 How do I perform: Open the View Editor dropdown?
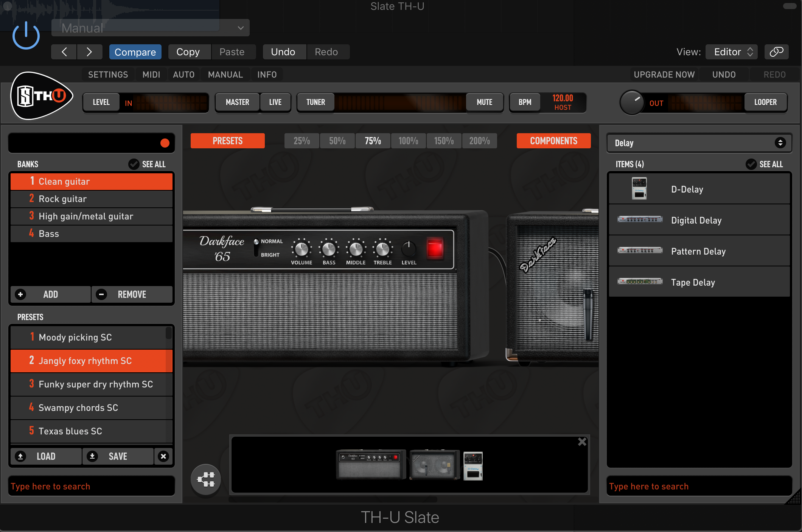tap(732, 52)
